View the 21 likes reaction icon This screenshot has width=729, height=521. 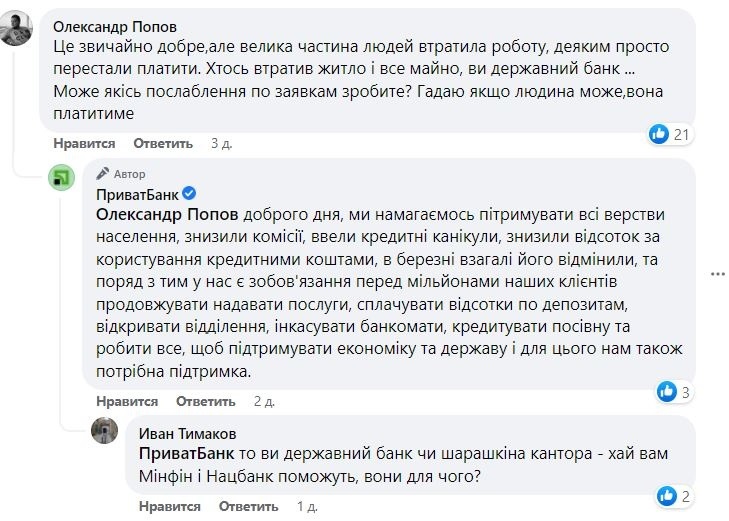click(659, 134)
